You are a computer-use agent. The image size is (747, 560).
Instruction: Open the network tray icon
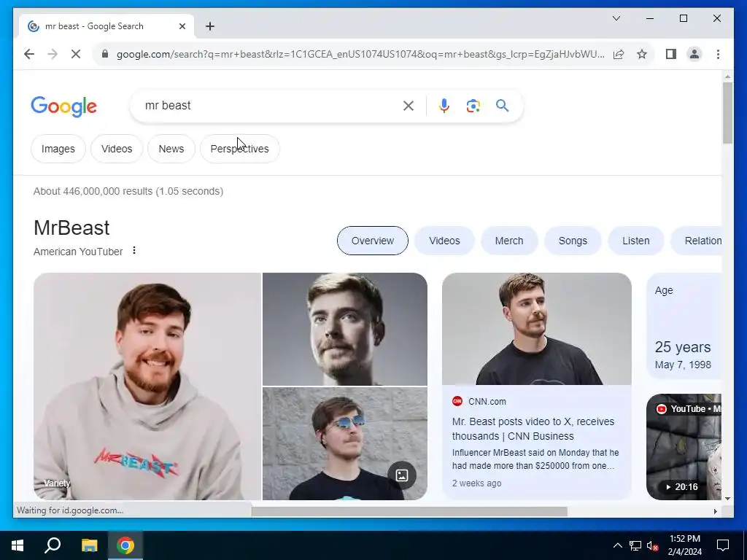pos(635,545)
